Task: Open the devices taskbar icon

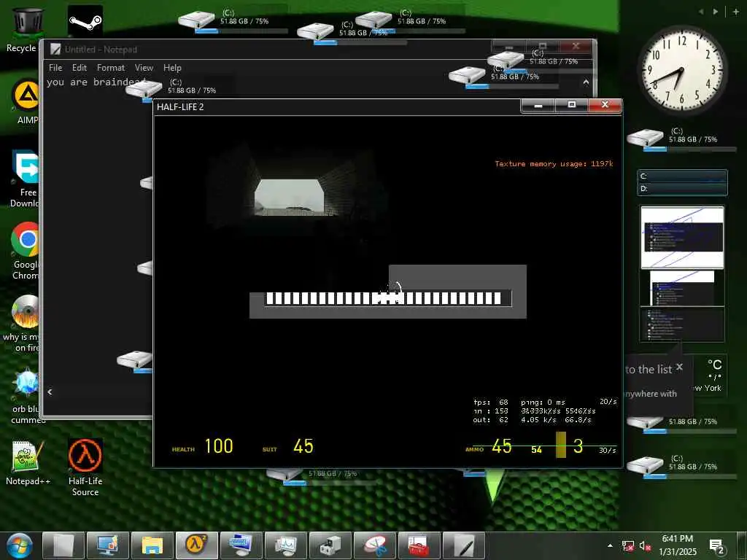Action: coord(330,545)
